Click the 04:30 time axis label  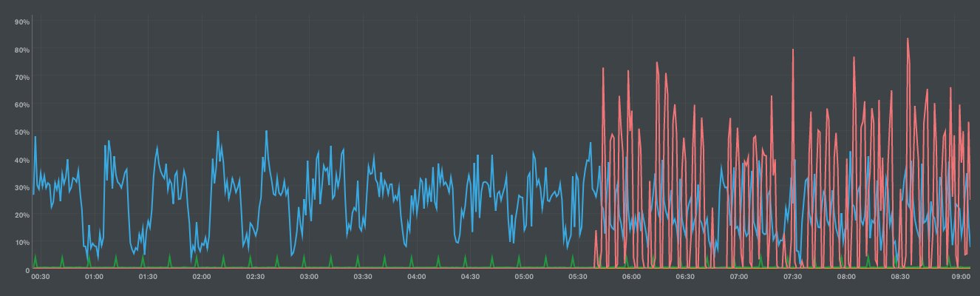(470, 277)
